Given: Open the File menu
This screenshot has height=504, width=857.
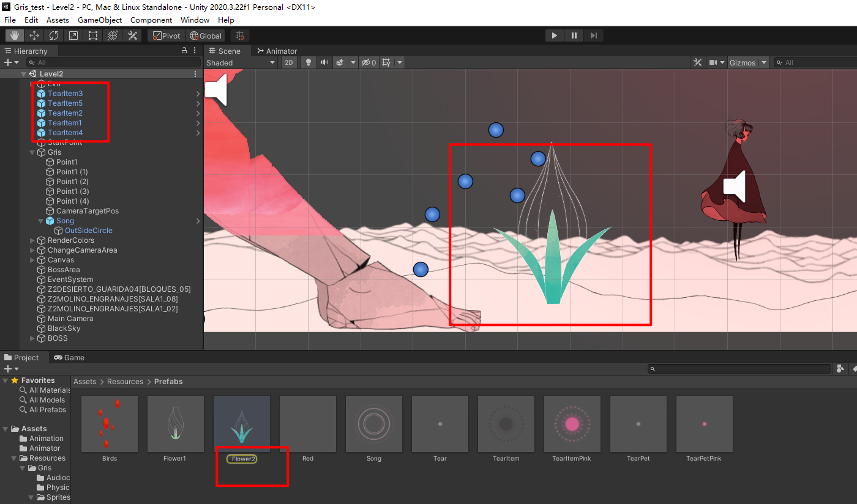Looking at the screenshot, I should pos(10,20).
